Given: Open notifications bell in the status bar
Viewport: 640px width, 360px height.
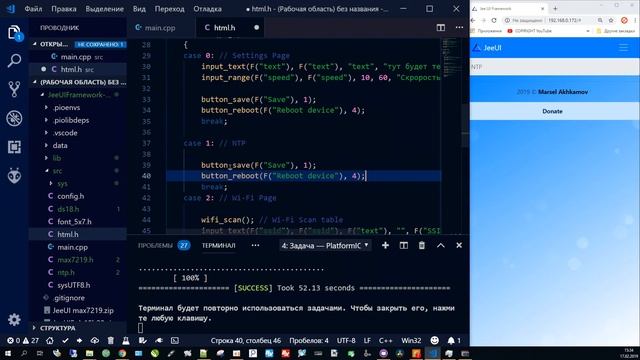Looking at the screenshot, I should (x=453, y=340).
